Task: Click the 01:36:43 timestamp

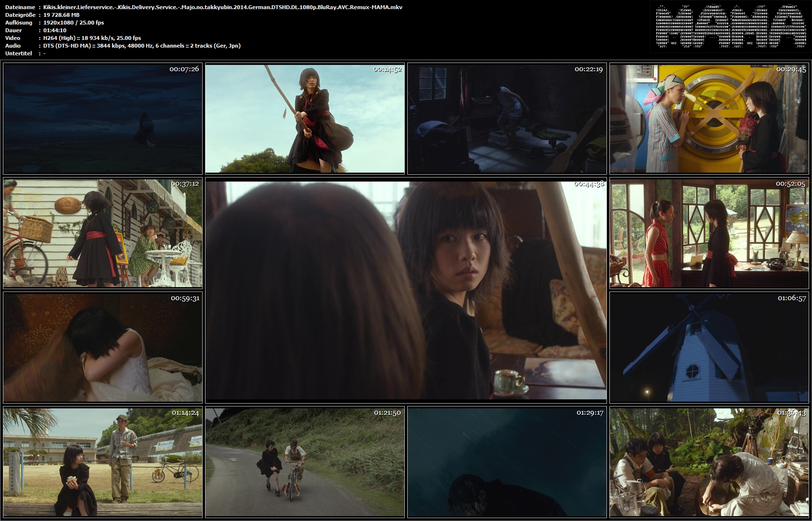Action: point(792,413)
